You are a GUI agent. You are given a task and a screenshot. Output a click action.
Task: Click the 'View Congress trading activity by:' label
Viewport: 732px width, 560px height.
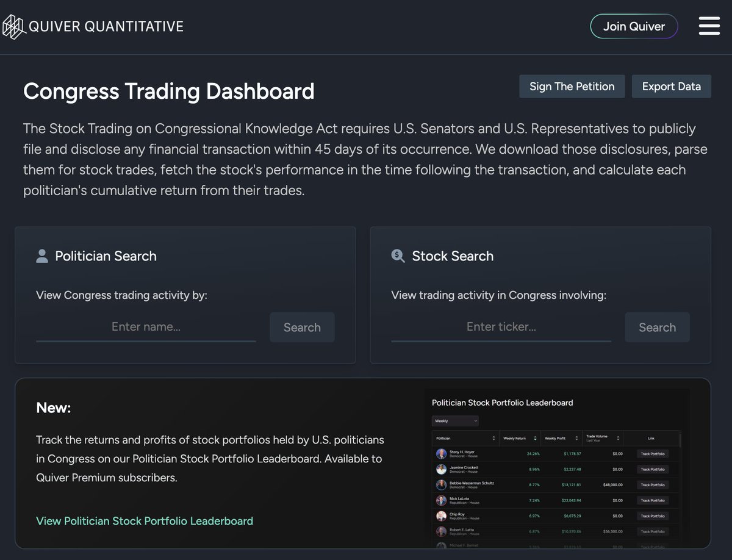(122, 295)
